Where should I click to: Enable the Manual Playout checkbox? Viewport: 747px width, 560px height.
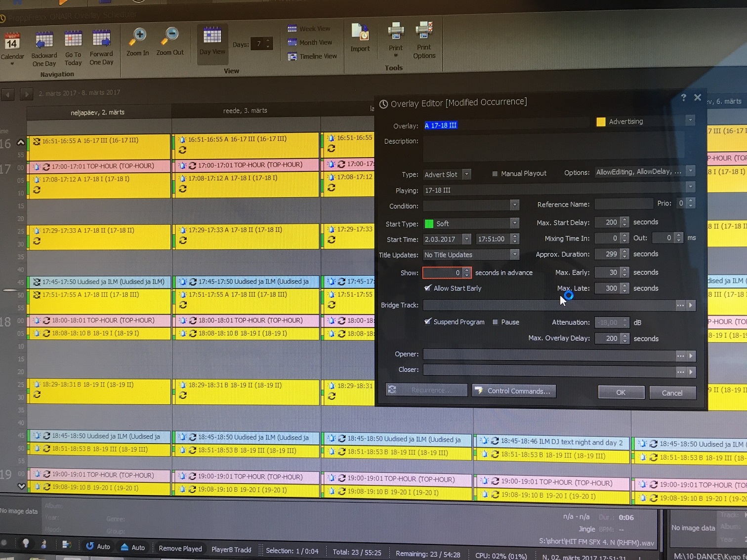click(x=495, y=174)
